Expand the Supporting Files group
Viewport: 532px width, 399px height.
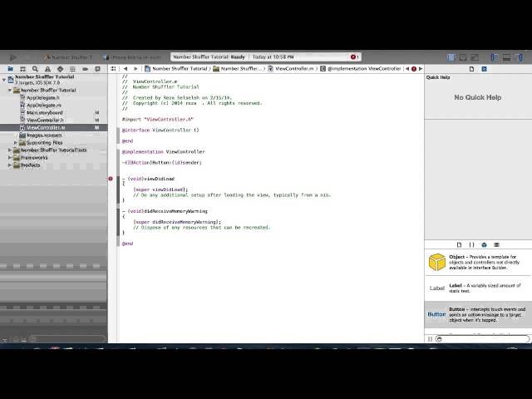16,142
